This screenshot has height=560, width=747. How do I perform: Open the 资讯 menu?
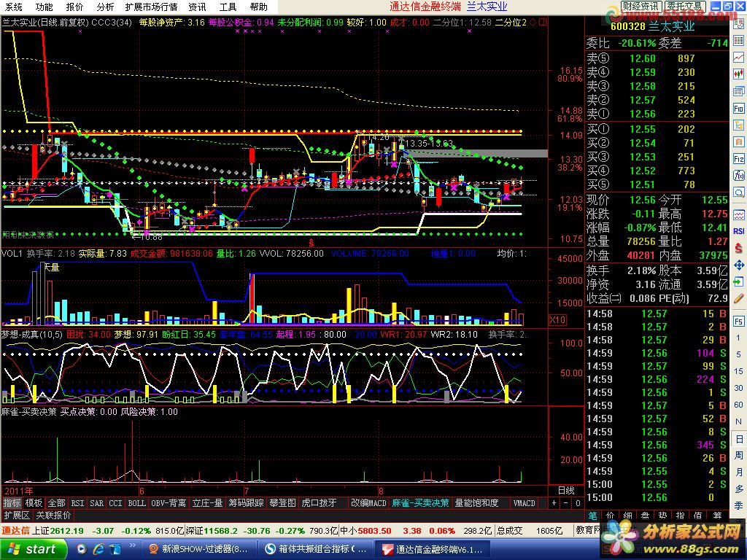pos(197,7)
